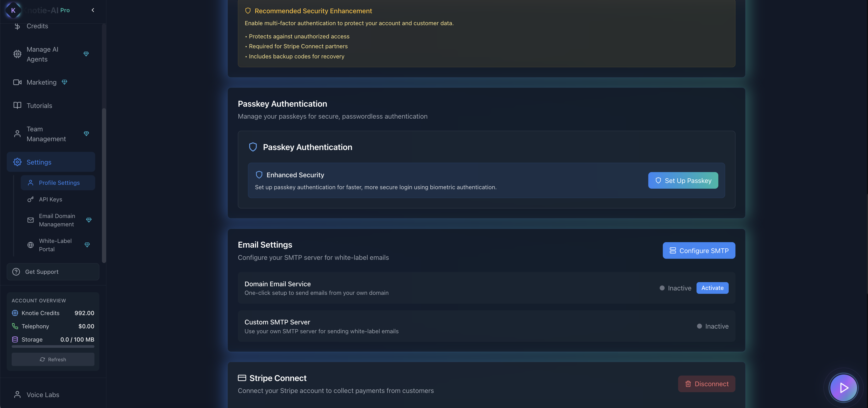
Task: Click the Manage AI Agents chip icon
Action: [17, 54]
